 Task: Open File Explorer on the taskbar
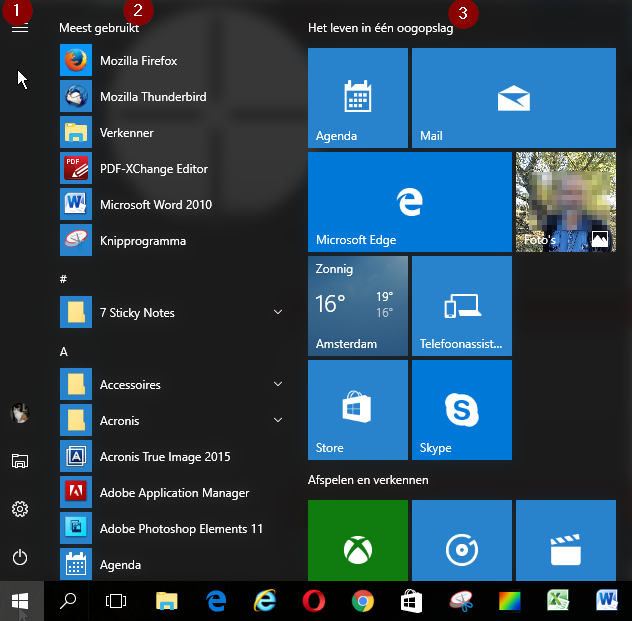pos(166,601)
